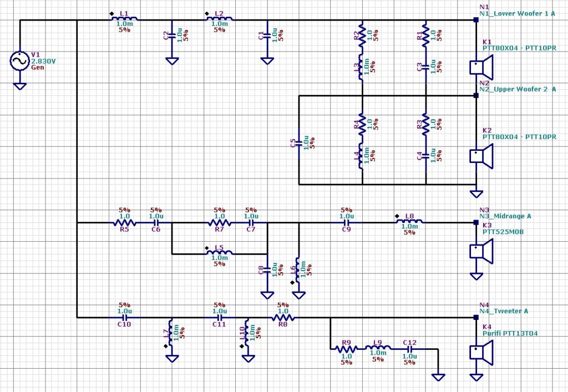This screenshot has width=568, height=392.
Task: Click the R9 '1.0' value text
Action: click(346, 356)
